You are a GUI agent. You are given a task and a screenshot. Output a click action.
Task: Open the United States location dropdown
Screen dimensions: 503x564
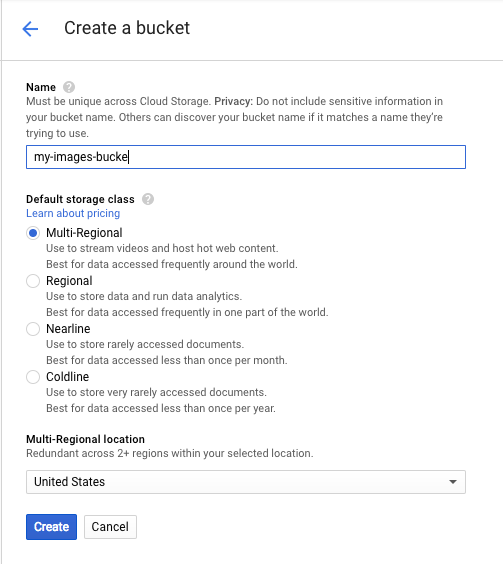(x=246, y=482)
